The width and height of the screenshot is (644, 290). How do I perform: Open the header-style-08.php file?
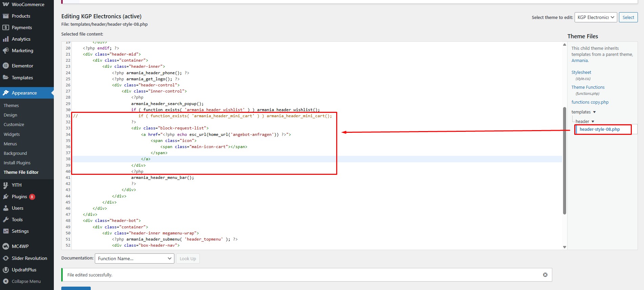click(x=600, y=129)
